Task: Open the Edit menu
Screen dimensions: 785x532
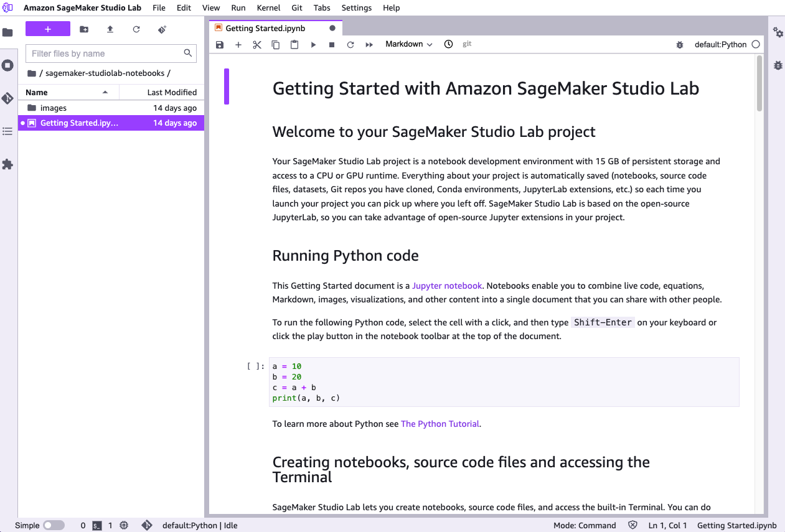Action: (x=184, y=8)
